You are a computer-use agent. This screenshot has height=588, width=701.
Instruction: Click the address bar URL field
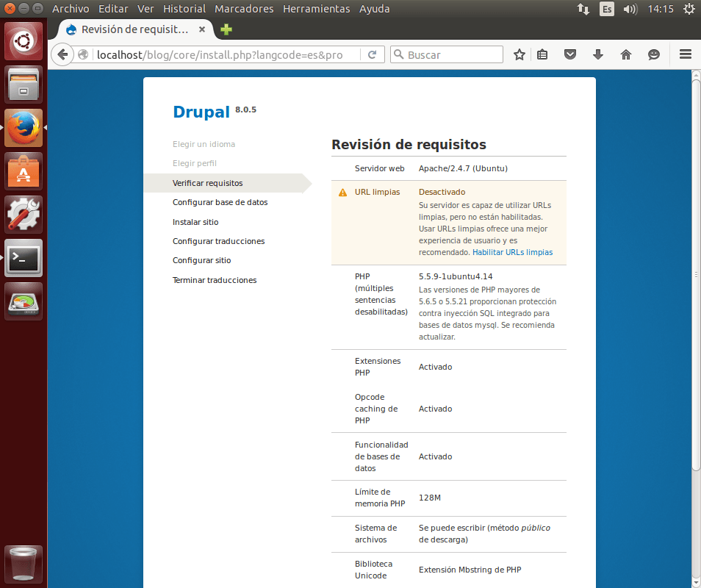point(227,54)
